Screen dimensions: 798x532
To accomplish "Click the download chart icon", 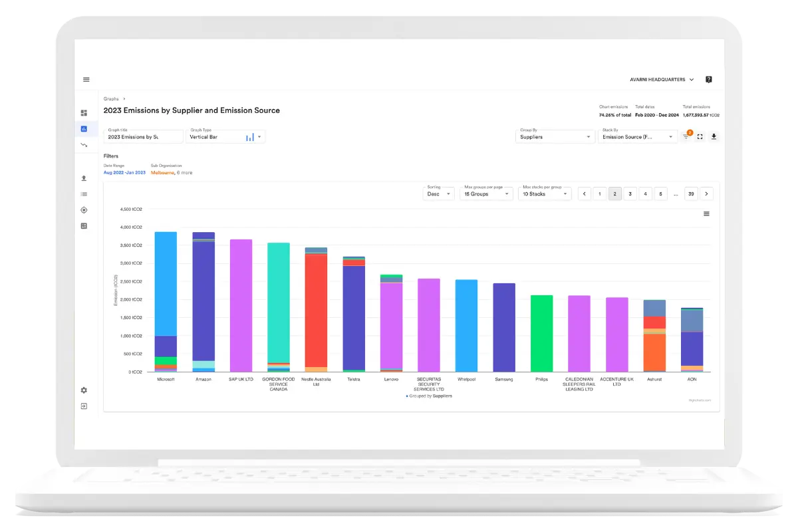I will click(x=714, y=136).
